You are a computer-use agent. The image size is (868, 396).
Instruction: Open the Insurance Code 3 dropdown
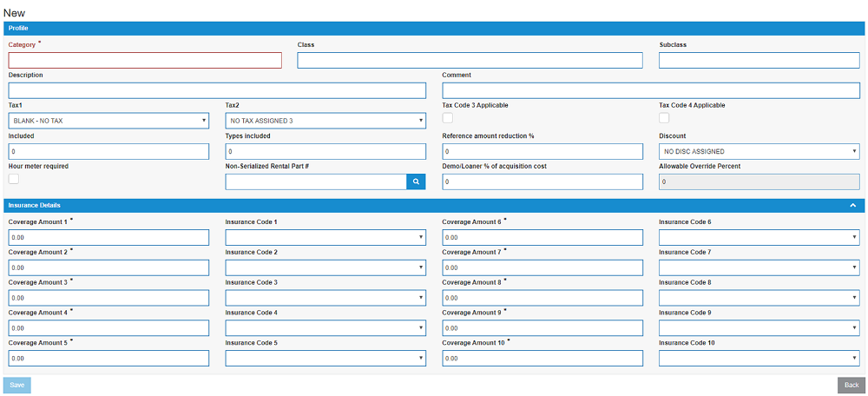[325, 298]
